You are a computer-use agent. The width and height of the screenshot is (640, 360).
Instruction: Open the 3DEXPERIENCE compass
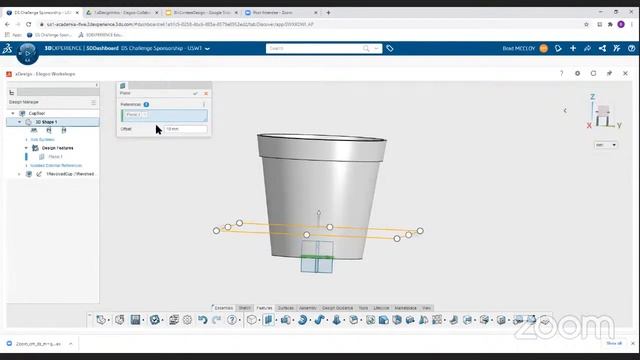pos(27,53)
